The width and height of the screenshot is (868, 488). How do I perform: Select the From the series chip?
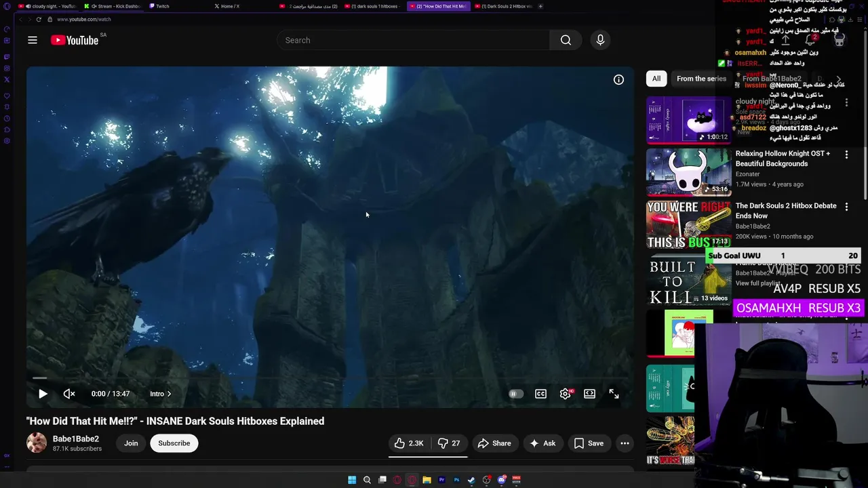701,79
